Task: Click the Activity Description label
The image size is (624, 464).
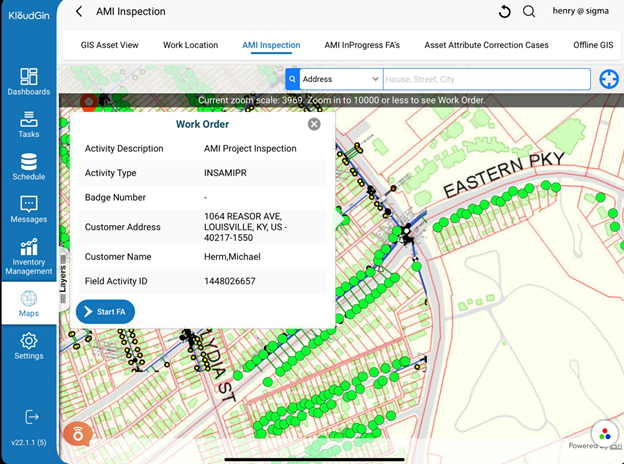Action: pos(124,148)
